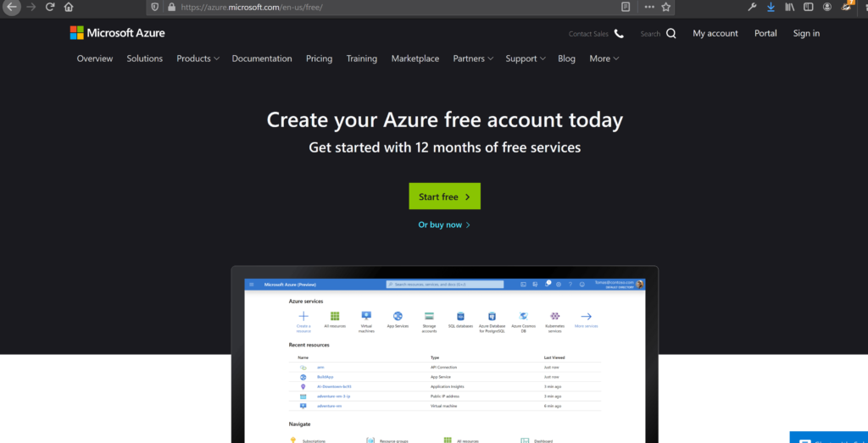This screenshot has width=868, height=443.
Task: Open site search with magnifier icon
Action: tap(671, 34)
